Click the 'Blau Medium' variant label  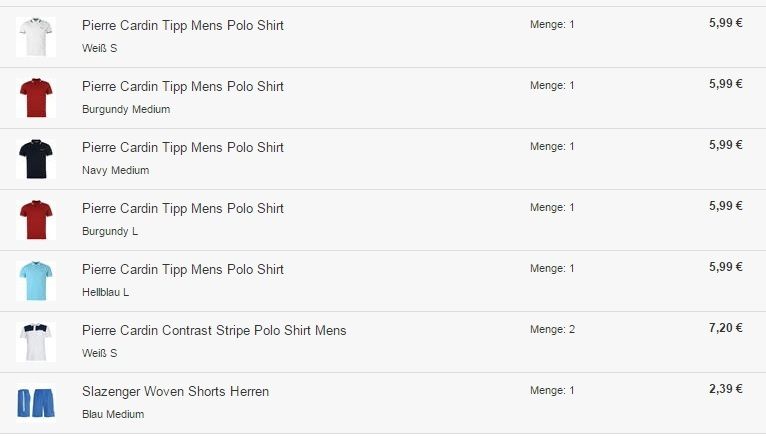pos(113,414)
